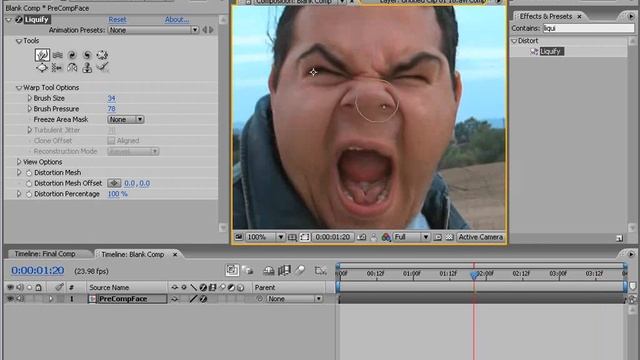
Task: Select the Twirl Clockwise tool
Action: pyautogui.click(x=72, y=55)
